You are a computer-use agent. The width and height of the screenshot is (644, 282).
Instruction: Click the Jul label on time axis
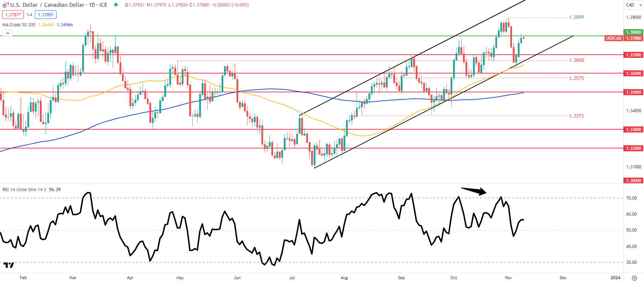pyautogui.click(x=292, y=278)
